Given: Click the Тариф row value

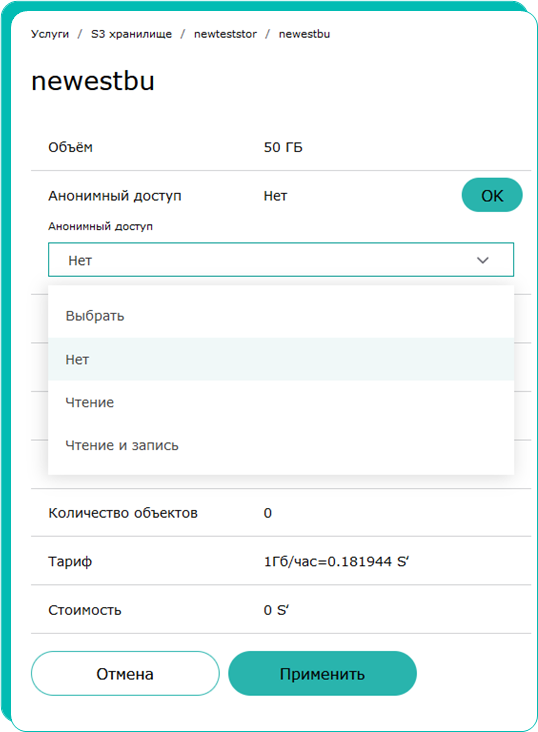Looking at the screenshot, I should (336, 561).
